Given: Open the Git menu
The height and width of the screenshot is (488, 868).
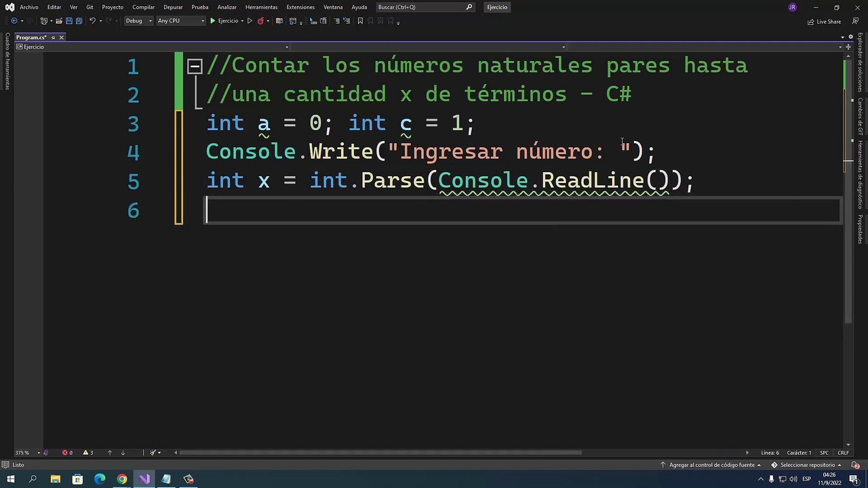Looking at the screenshot, I should [90, 7].
